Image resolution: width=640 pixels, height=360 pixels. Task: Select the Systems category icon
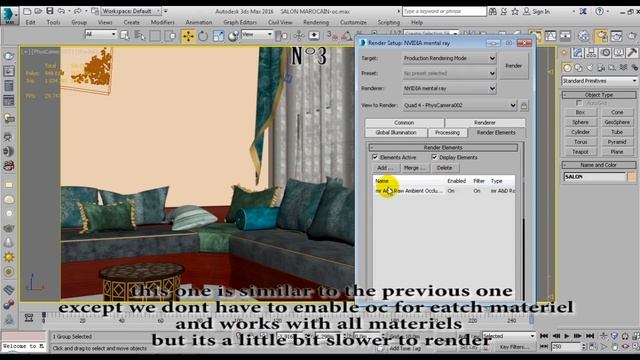coord(634,67)
